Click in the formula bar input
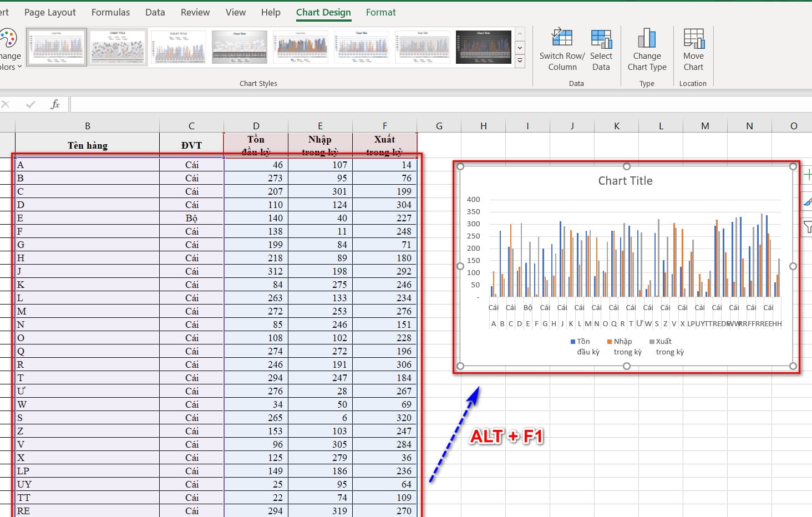Screen dimensions: 812x517 tap(441, 104)
